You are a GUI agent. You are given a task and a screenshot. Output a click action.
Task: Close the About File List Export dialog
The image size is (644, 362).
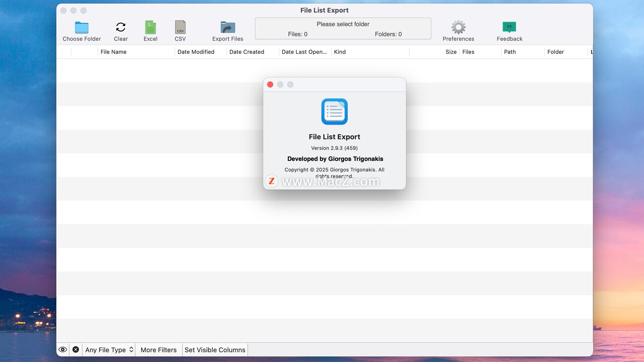click(x=270, y=84)
